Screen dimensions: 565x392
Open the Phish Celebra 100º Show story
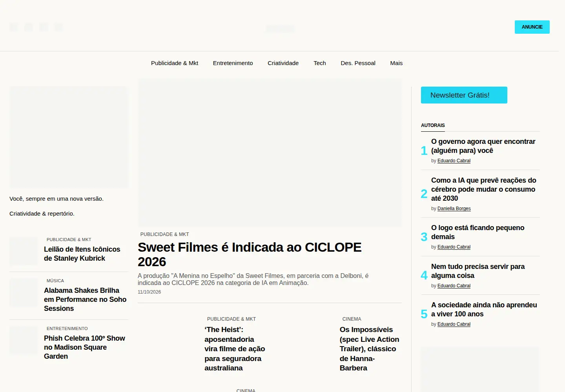click(84, 347)
